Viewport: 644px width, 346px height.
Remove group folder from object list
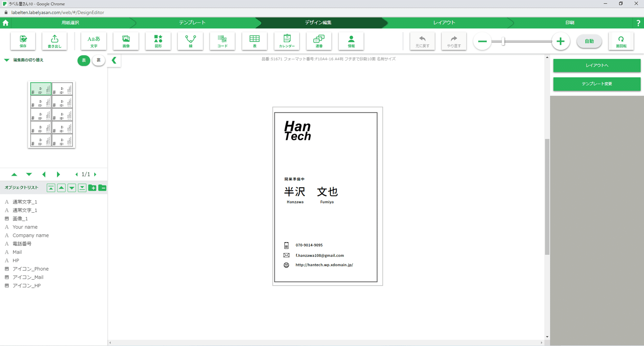tap(102, 188)
